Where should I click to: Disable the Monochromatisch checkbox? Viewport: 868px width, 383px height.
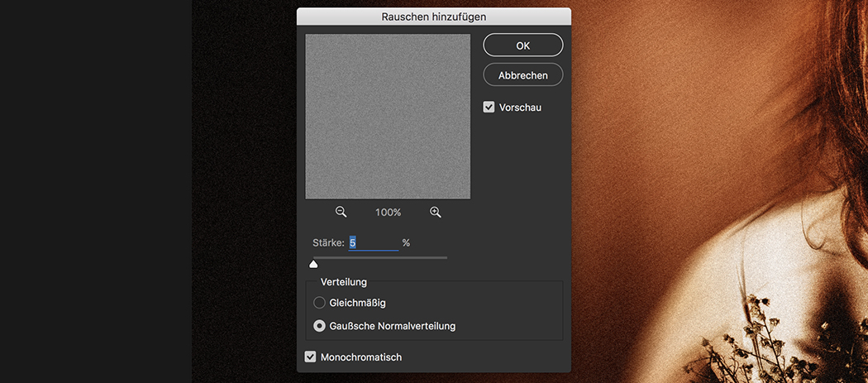[311, 357]
